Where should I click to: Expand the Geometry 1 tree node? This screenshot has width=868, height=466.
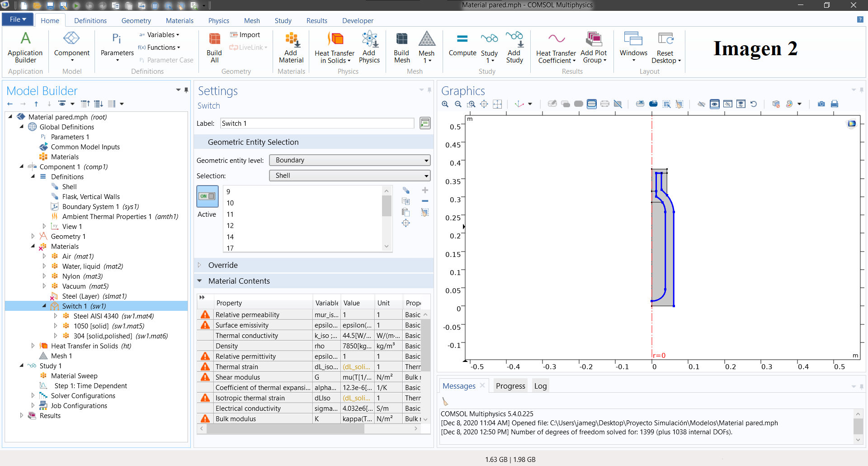tap(33, 236)
